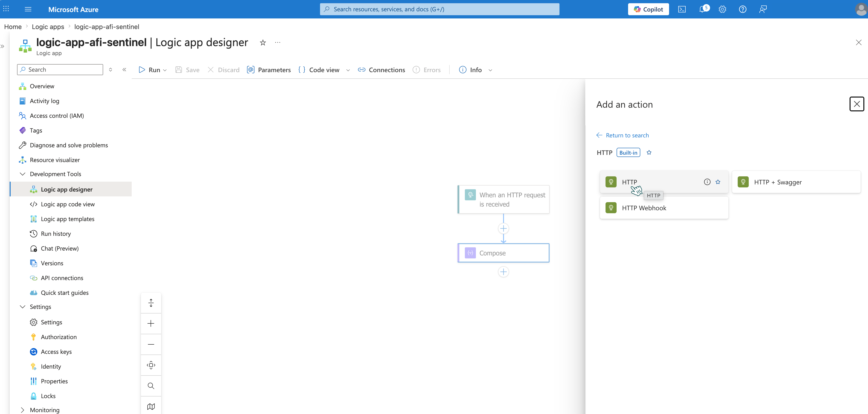
Task: Go to Home breadcrumb
Action: [13, 27]
